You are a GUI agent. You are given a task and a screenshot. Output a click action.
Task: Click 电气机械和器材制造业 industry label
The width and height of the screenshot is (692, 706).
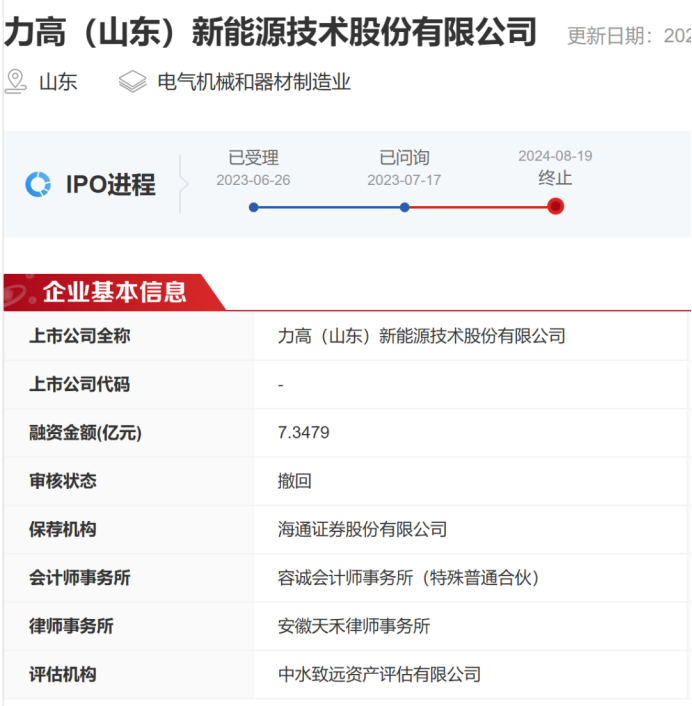point(254,82)
